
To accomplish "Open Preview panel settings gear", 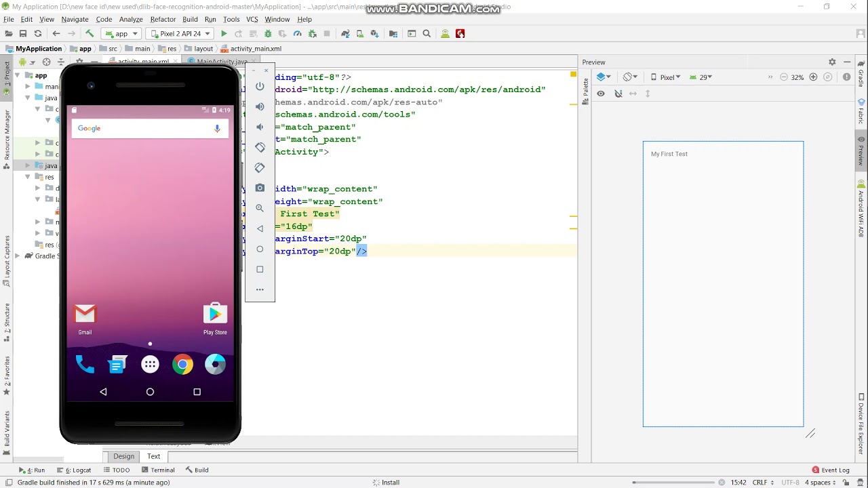I will [832, 62].
